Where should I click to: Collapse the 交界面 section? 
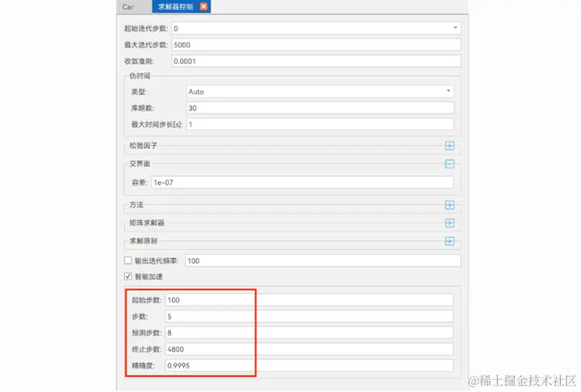[449, 164]
